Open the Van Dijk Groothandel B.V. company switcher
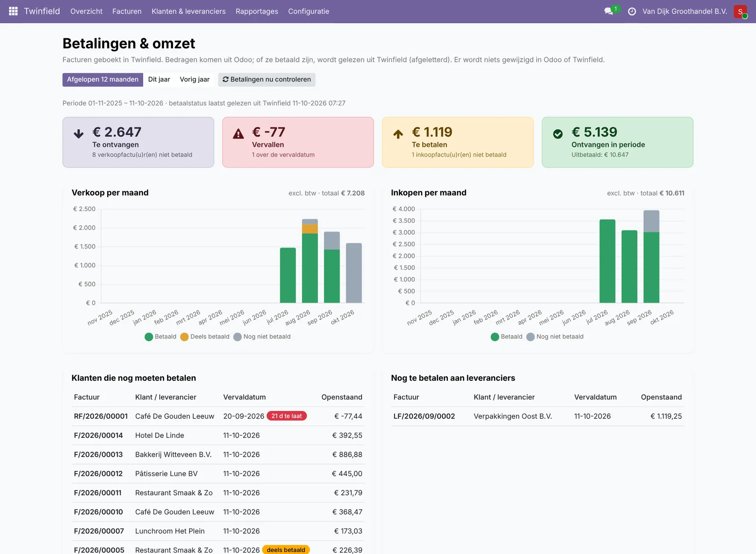Image resolution: width=756 pixels, height=554 pixels. coord(685,11)
